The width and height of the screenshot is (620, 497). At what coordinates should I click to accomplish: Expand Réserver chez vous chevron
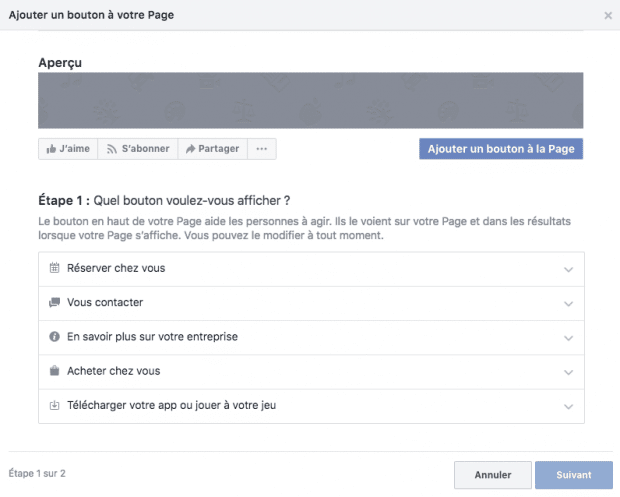568,270
